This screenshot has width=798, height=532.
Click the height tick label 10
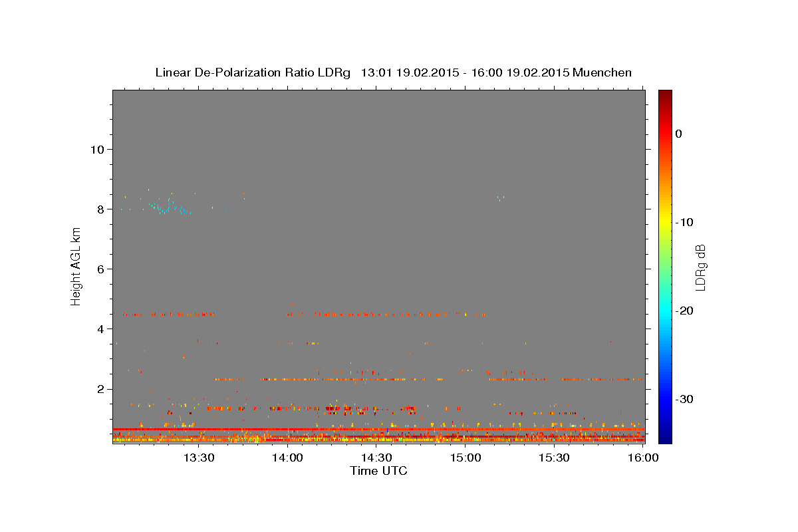(96, 149)
